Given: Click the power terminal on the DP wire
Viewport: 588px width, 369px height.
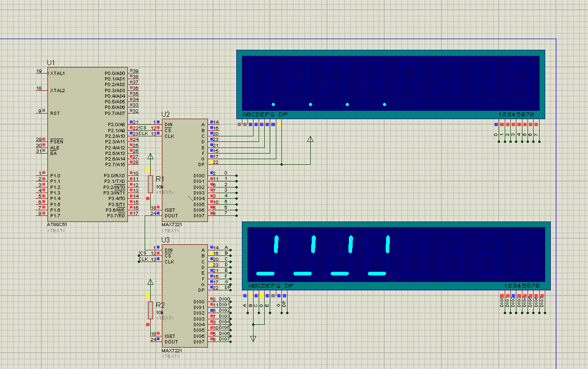Looking at the screenshot, I should 310,139.
